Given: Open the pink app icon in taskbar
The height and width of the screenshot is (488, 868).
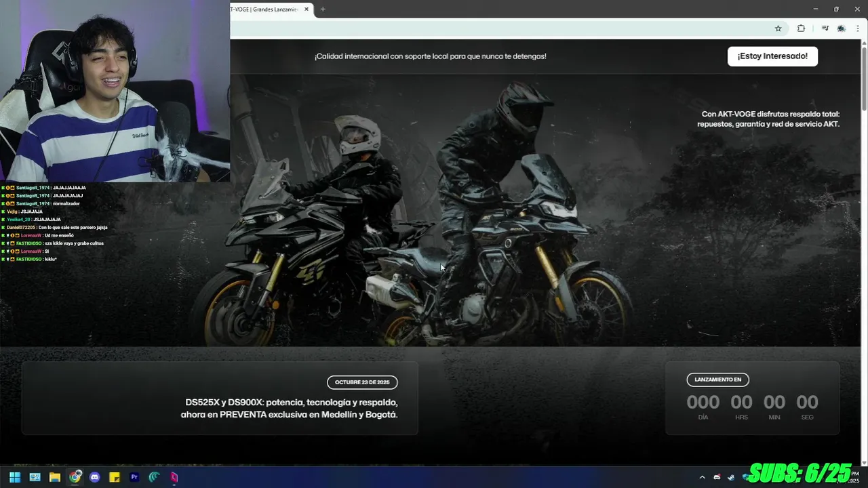Looking at the screenshot, I should [x=174, y=477].
